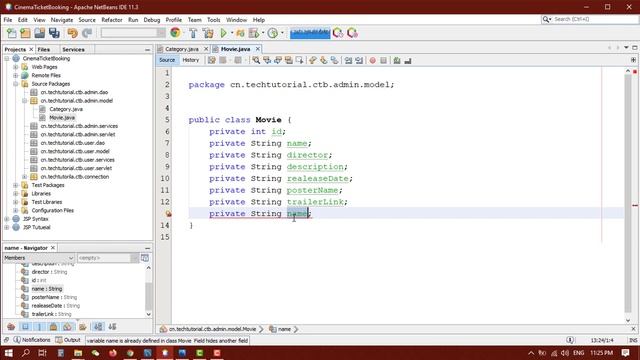Open the Navigate menu
This screenshot has width=640, height=360.
(62, 20)
